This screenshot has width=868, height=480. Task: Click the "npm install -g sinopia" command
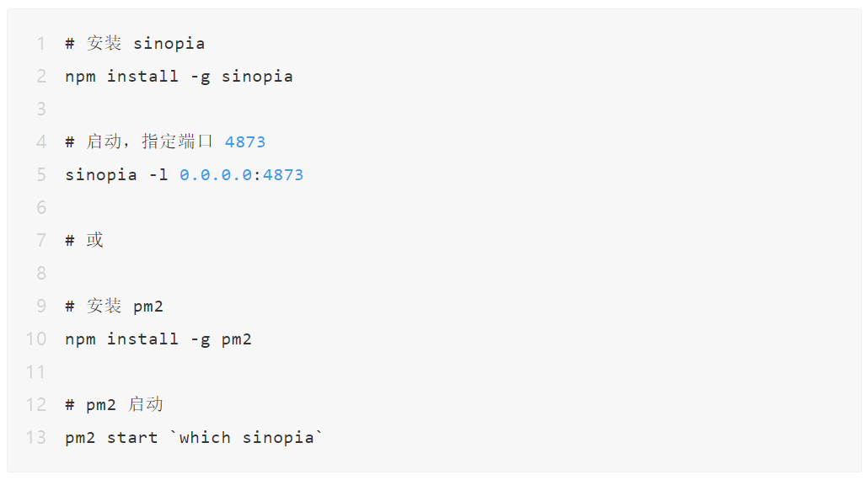coord(179,76)
